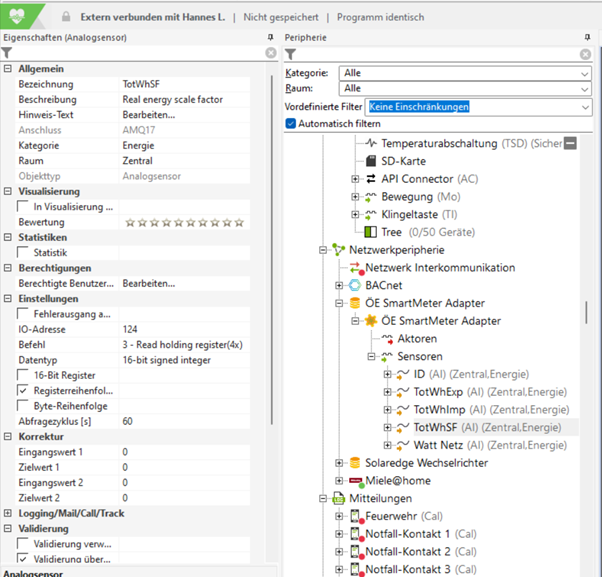Set Bewertung to the last star
This screenshot has width=602, height=577.
tap(239, 222)
